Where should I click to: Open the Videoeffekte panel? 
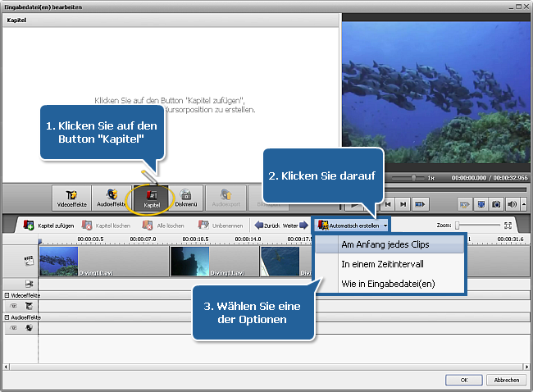coord(71,197)
